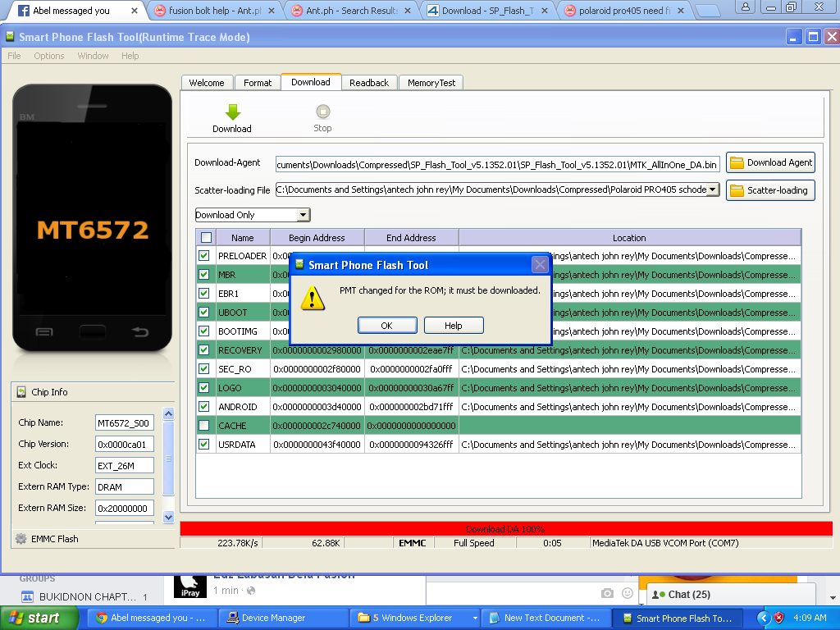Uncheck the BOOTIMG checkbox
840x630 pixels.
[x=204, y=331]
